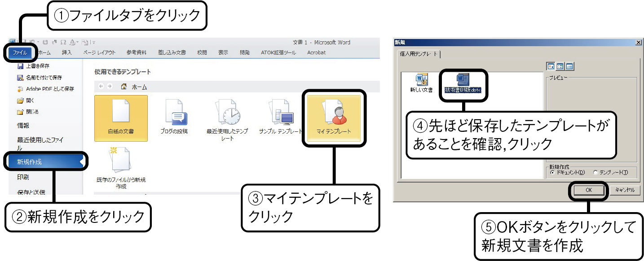Open 最近使用したファイル section

[40, 144]
